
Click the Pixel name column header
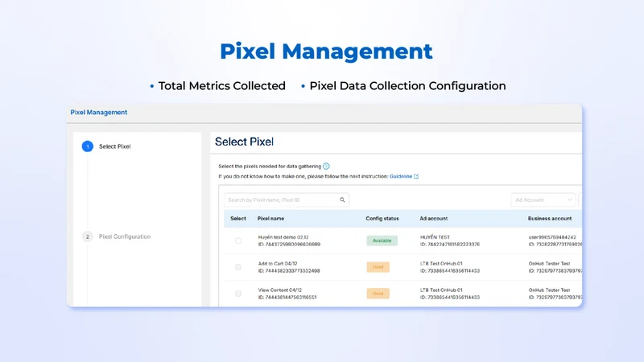pos(270,219)
